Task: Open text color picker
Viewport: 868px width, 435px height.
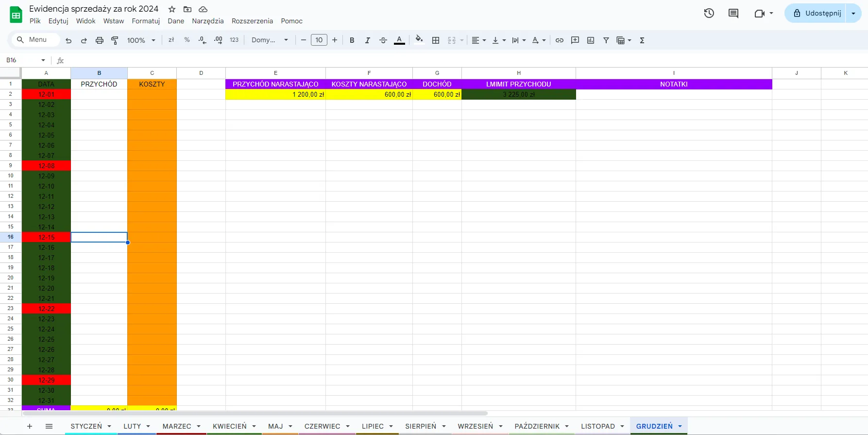Action: point(399,40)
